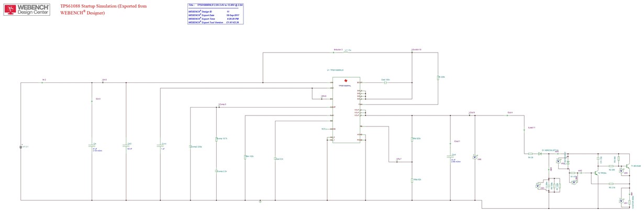Select the R2 240 resistor symbol
This screenshot has height=212, width=644.
[x=611, y=166]
